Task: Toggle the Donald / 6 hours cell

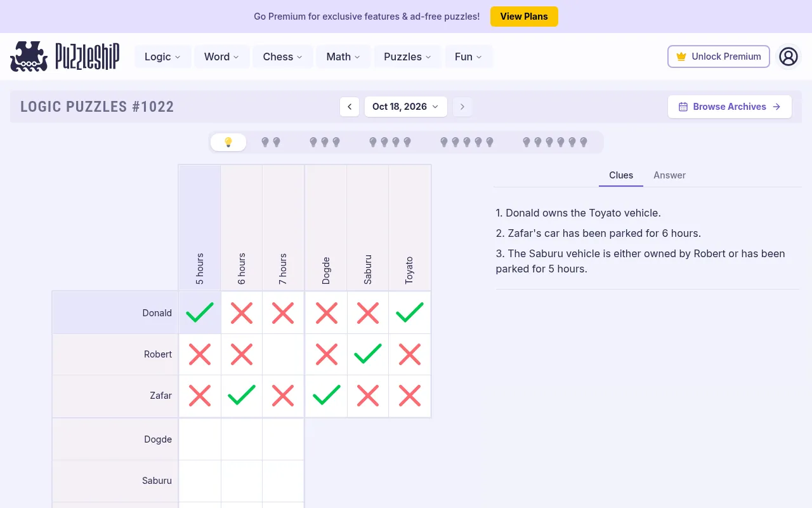Action: (x=242, y=312)
